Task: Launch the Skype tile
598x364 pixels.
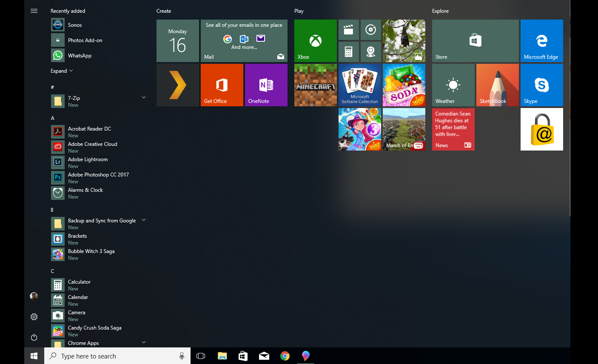Action: click(542, 85)
